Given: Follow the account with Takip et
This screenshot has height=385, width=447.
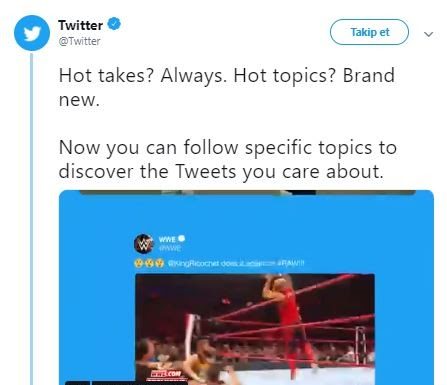Looking at the screenshot, I should point(369,32).
